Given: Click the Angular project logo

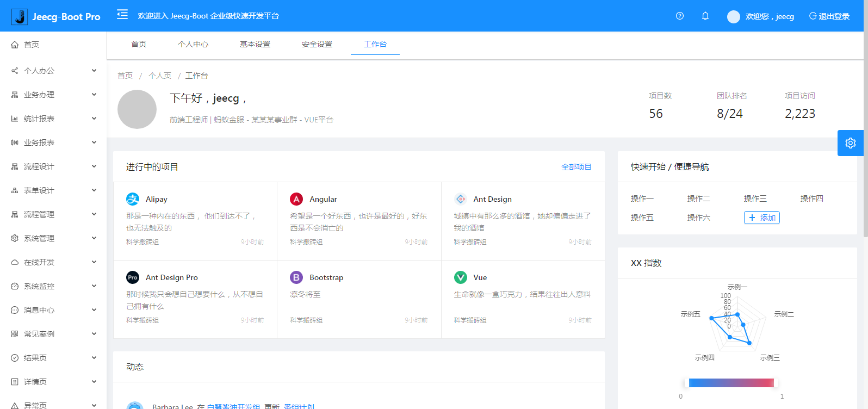Looking at the screenshot, I should 296,199.
